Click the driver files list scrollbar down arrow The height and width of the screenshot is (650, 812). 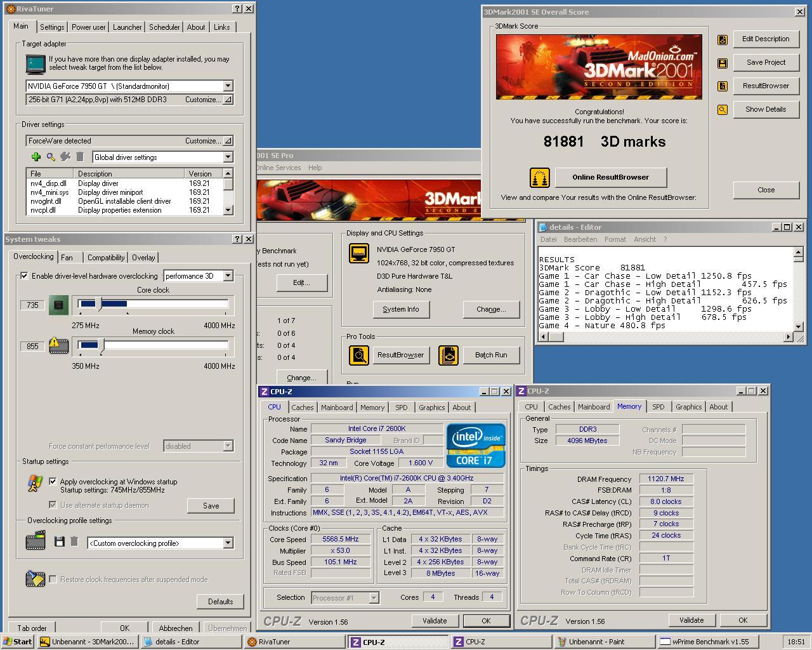[x=228, y=209]
